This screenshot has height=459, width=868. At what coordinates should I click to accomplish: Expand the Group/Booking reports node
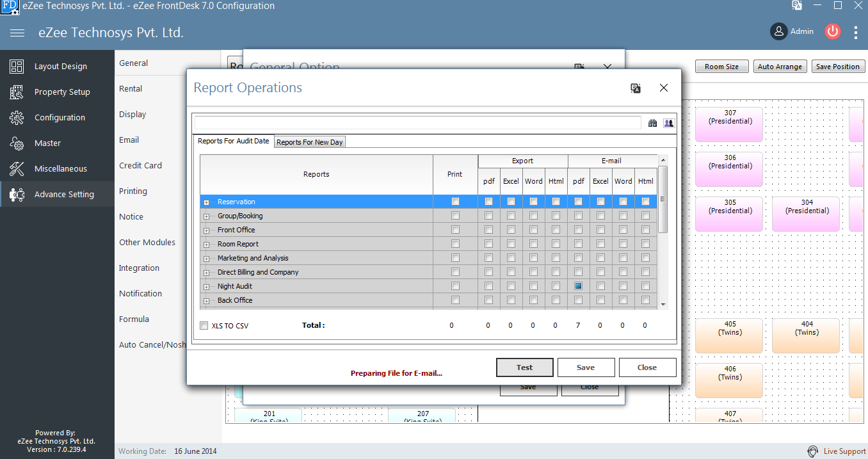pos(207,216)
